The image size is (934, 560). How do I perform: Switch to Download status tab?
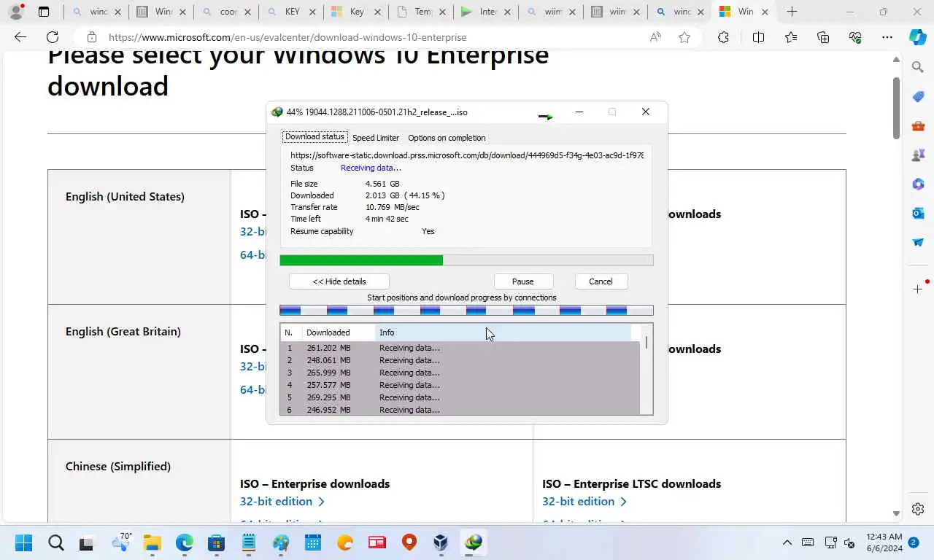[314, 137]
